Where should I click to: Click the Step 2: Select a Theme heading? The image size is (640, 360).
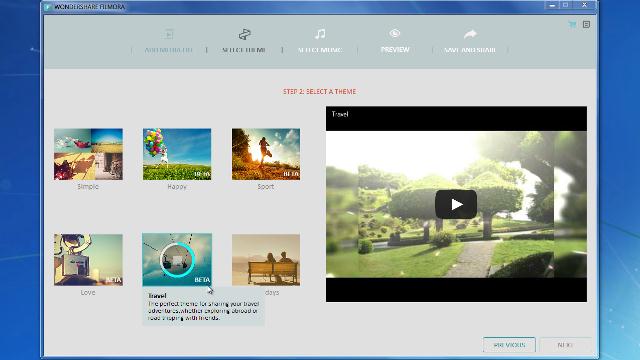(x=320, y=91)
